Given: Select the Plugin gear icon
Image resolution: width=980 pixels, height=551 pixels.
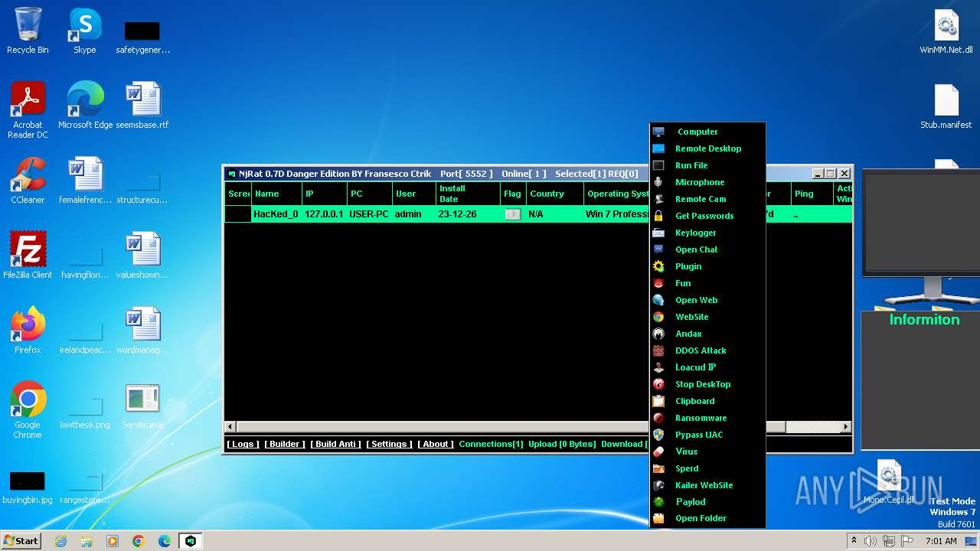Looking at the screenshot, I should 658,266.
